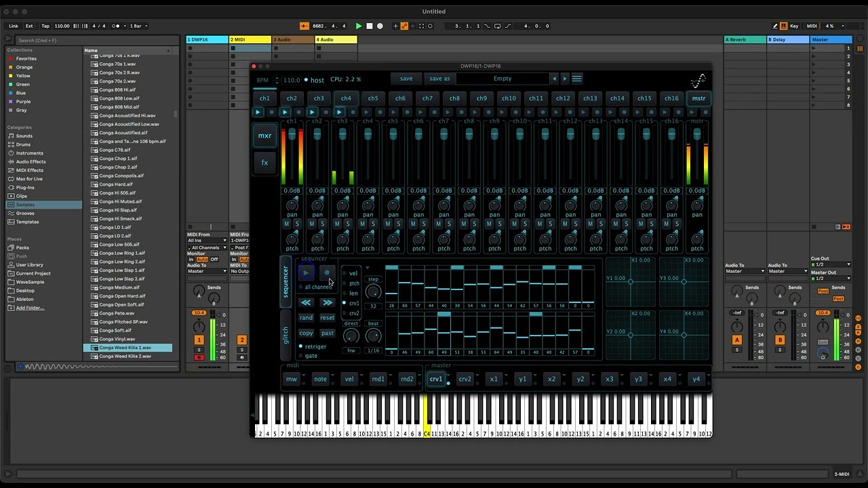
Task: Click the copy sequence button
Action: 306,333
